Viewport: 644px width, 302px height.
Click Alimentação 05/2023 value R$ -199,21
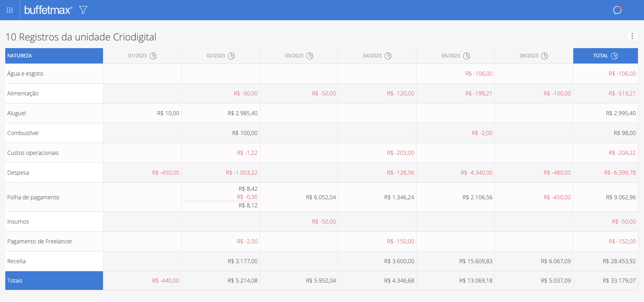(479, 93)
